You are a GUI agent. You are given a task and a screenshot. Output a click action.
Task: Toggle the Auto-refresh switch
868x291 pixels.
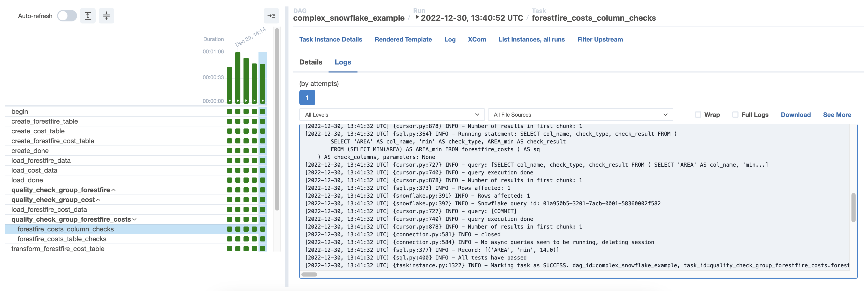coord(67,16)
